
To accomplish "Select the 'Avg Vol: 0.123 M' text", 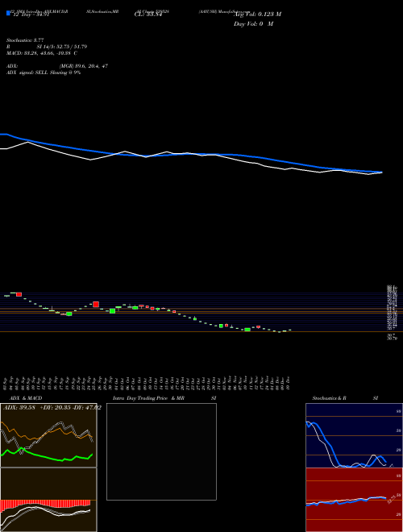I will (x=257, y=15).
